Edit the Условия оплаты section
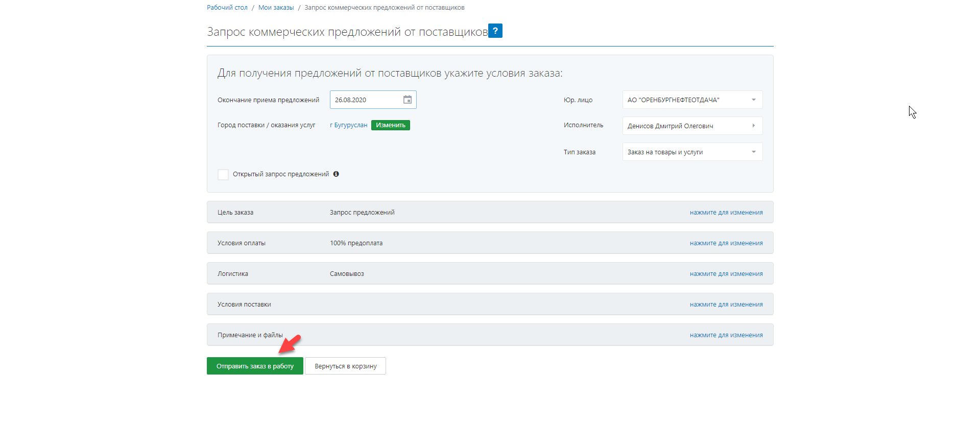Viewport: 980px width, 443px height. 726,243
